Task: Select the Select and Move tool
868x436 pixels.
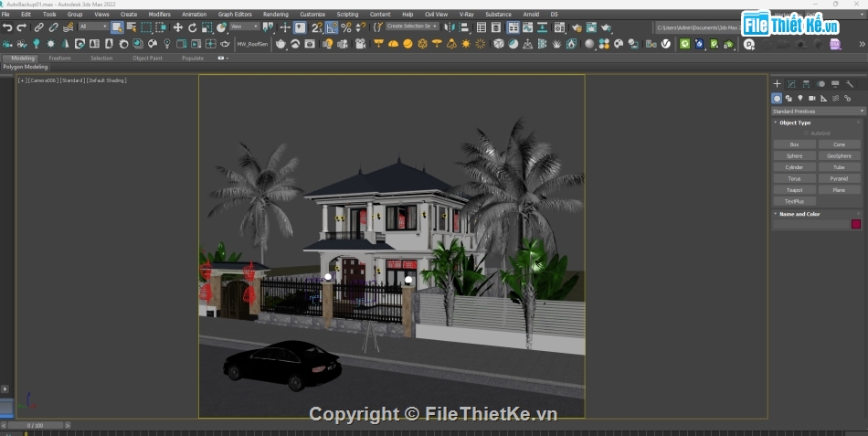Action: 177,27
